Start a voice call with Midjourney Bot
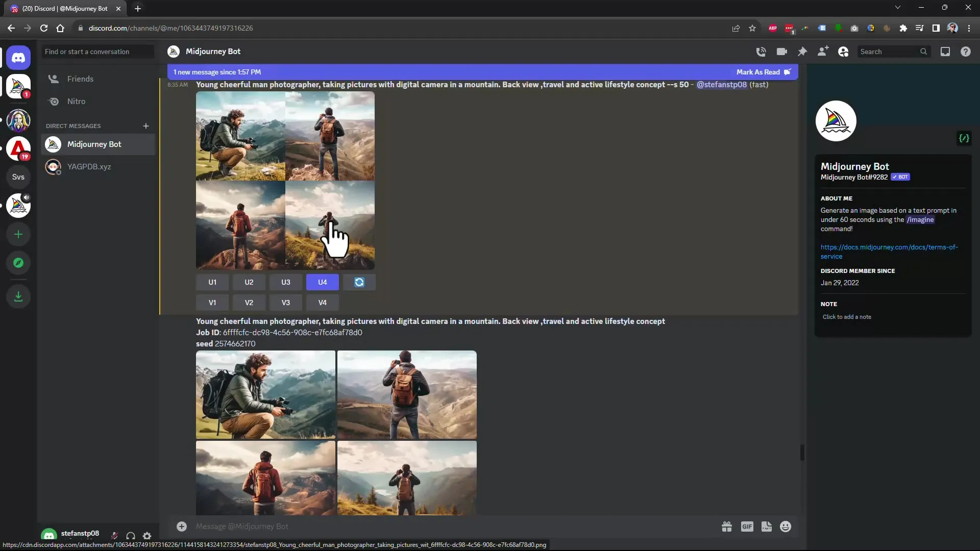Screen dimensions: 980x551 (x=761, y=52)
